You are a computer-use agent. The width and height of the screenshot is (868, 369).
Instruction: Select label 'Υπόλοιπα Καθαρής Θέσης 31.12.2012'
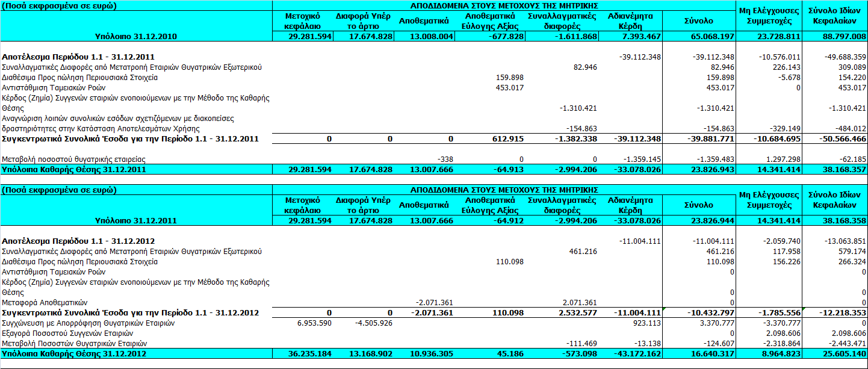tap(74, 353)
